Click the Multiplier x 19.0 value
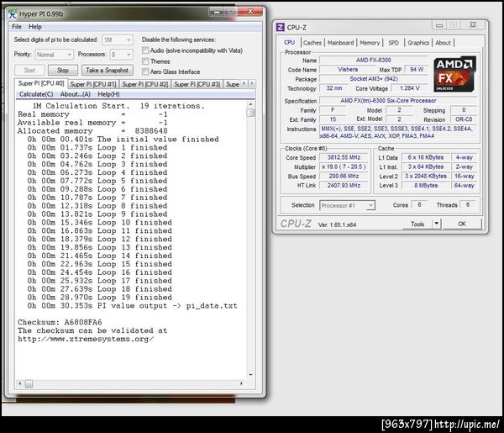Viewport: 504px width, 433px height. [x=344, y=166]
